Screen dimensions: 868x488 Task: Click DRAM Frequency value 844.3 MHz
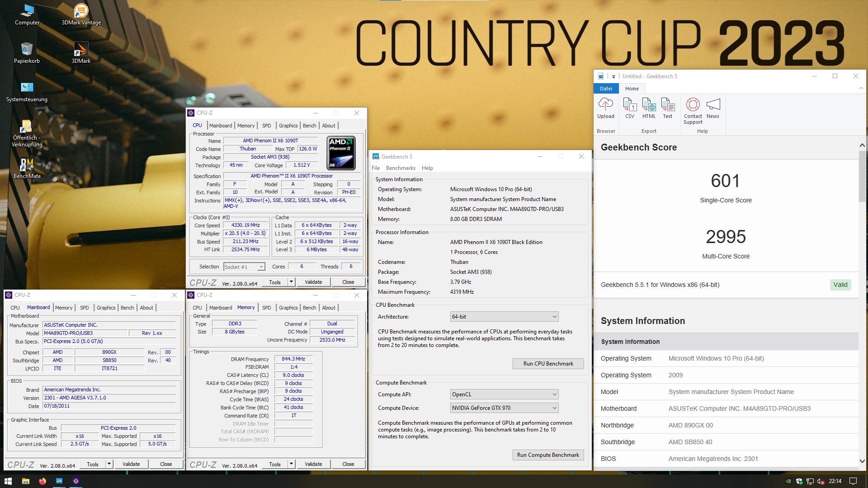click(x=293, y=359)
